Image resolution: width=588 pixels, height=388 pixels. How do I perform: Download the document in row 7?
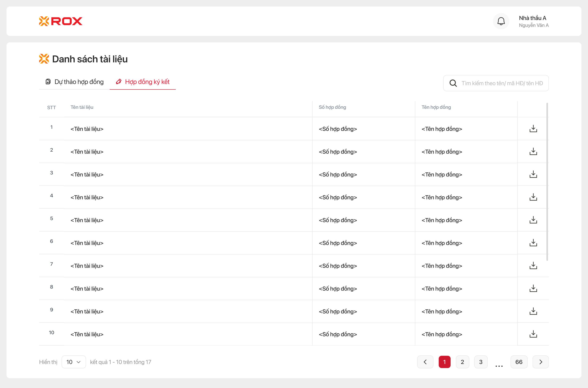coord(533,266)
